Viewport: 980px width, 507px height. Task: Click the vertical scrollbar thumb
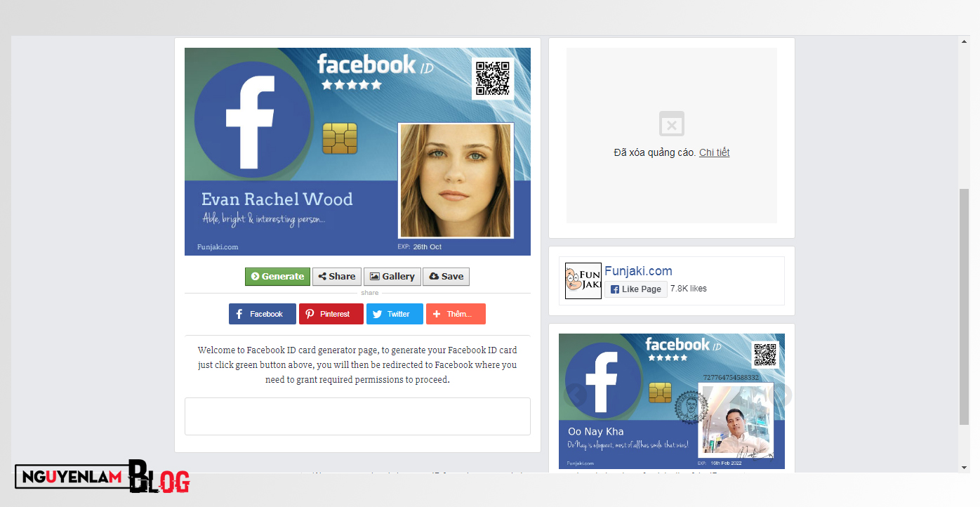pyautogui.click(x=965, y=307)
